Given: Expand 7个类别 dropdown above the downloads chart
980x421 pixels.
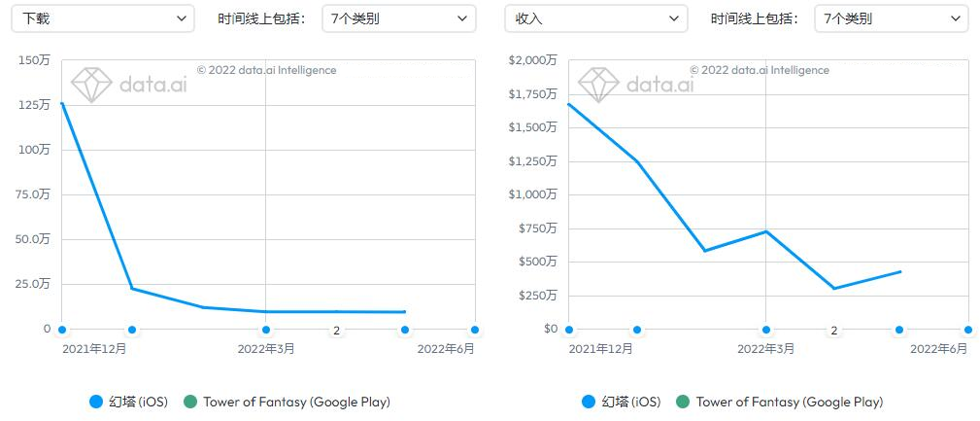Looking at the screenshot, I should tap(398, 18).
